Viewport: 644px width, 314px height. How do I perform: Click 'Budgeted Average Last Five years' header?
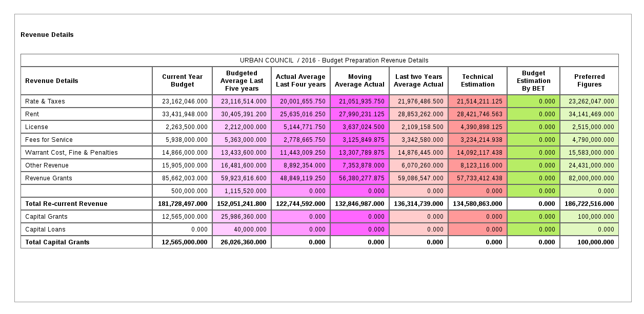tap(241, 80)
